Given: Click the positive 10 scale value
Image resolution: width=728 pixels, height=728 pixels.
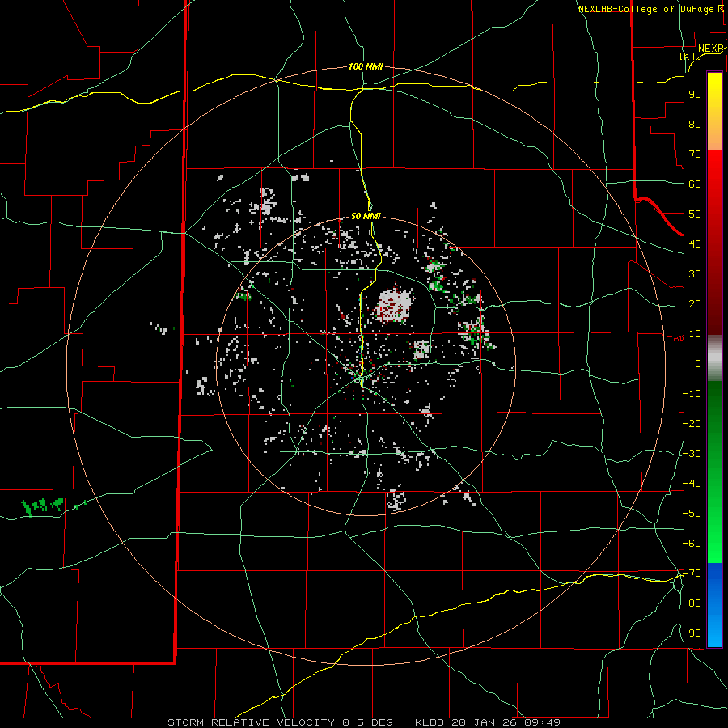Looking at the screenshot, I should coord(695,334).
